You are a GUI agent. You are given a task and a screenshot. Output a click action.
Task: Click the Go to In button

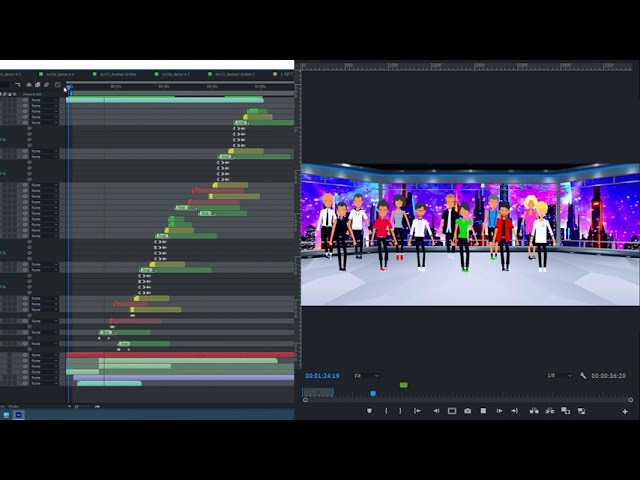[x=417, y=411]
